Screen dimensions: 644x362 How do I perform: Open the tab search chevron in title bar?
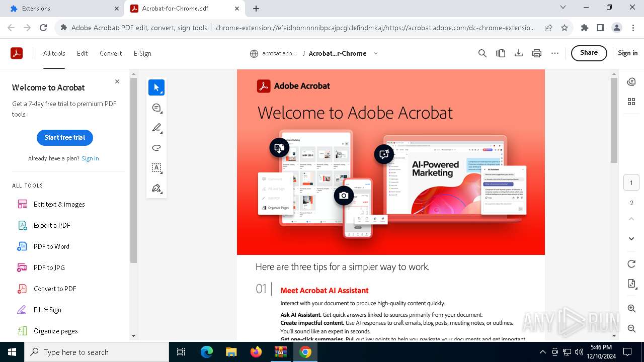(563, 8)
